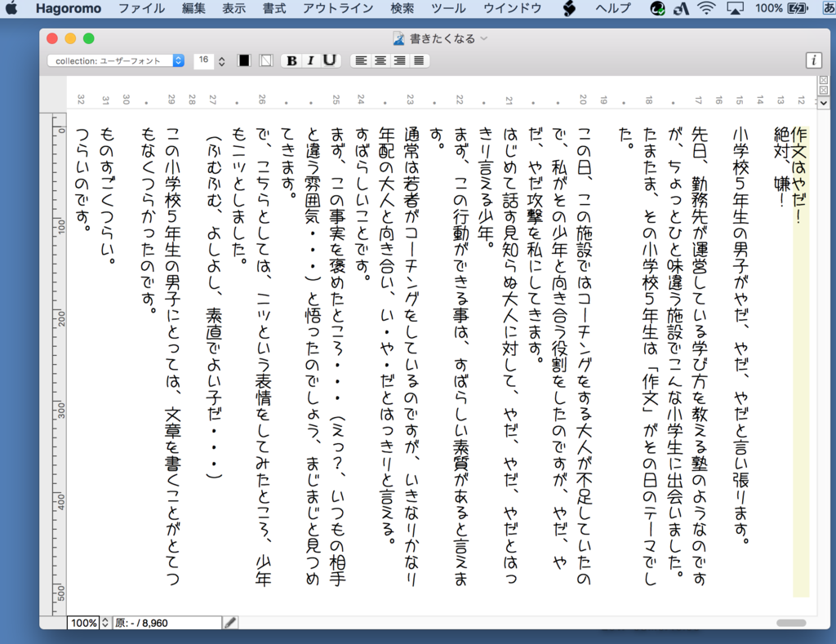
Task: Click the line つらいのです。
Action: coord(83,180)
